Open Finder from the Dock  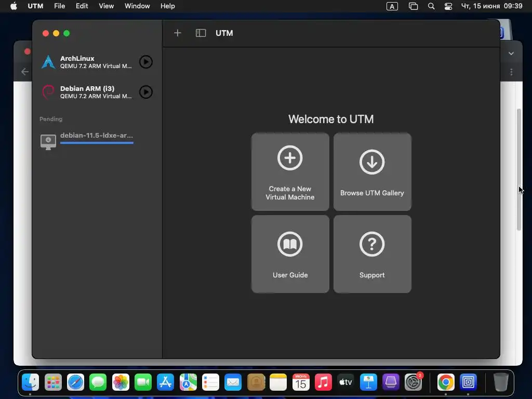pyautogui.click(x=31, y=382)
